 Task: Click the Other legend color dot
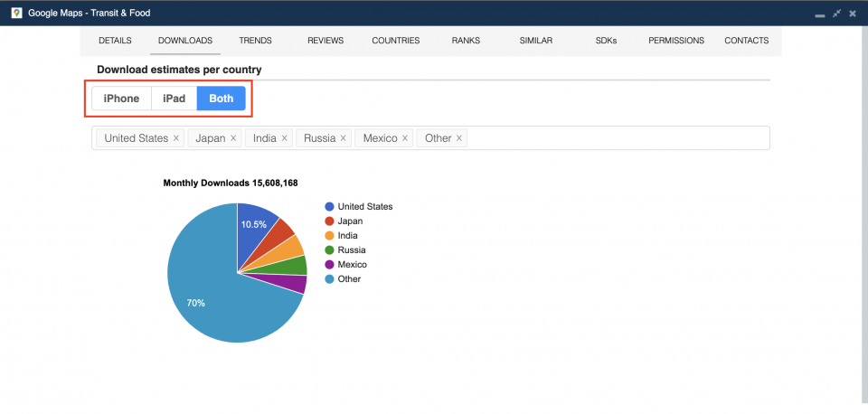329,279
